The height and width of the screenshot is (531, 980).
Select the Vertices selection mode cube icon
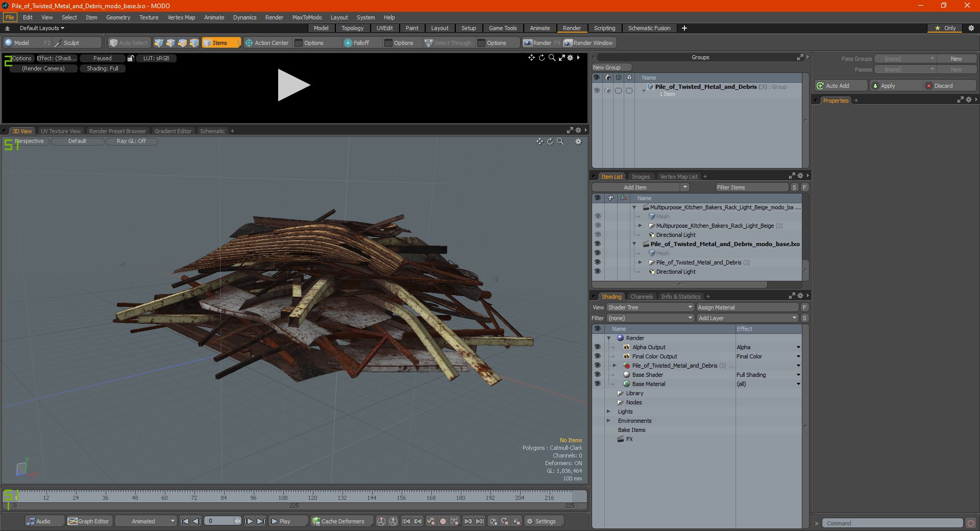[x=159, y=43]
